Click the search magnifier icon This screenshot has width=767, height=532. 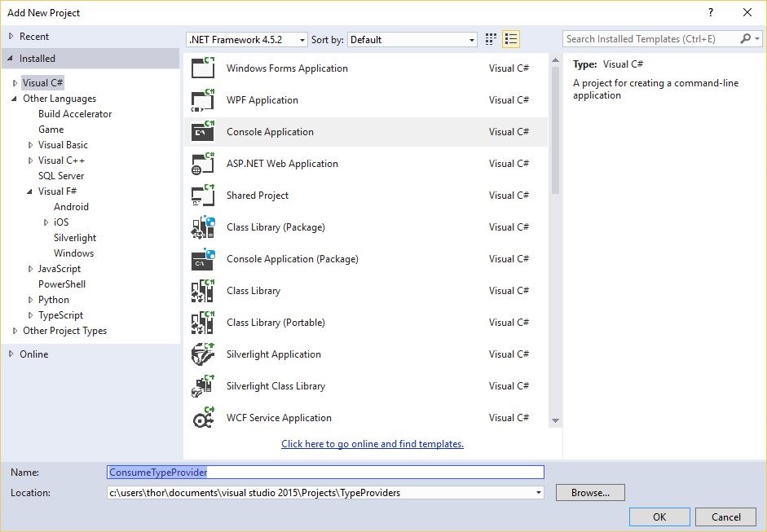coord(745,39)
